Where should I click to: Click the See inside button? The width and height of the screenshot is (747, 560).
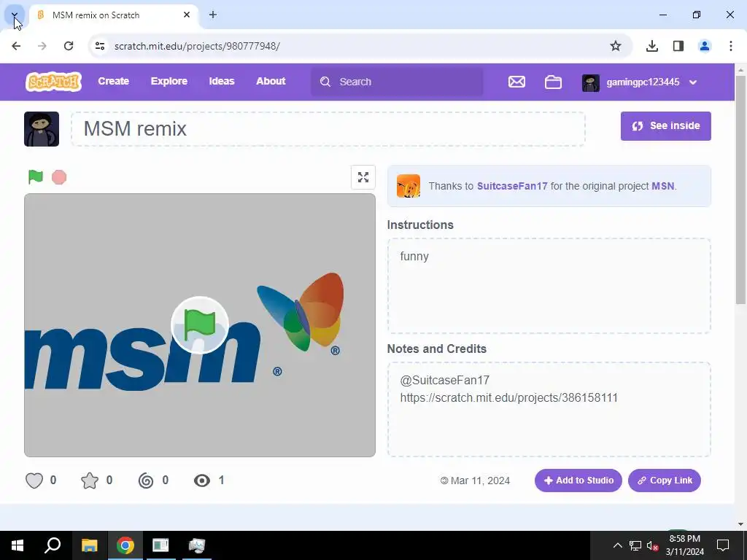(665, 125)
